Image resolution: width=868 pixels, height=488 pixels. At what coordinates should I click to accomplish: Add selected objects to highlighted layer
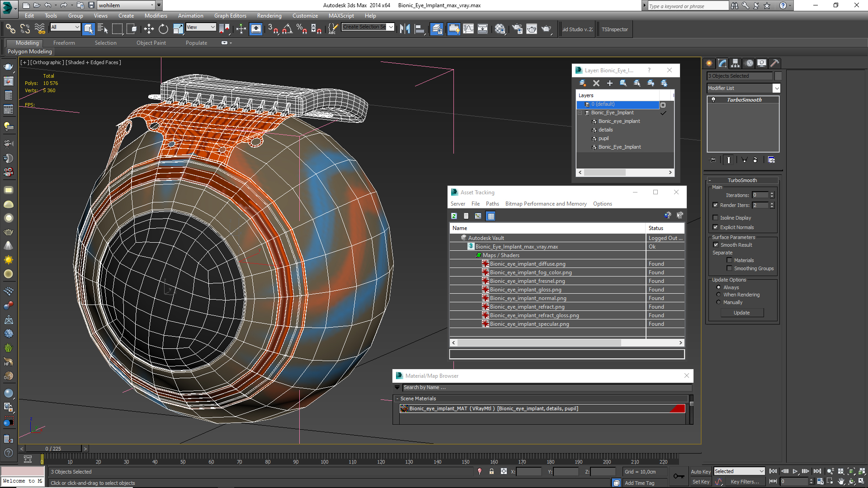(610, 83)
